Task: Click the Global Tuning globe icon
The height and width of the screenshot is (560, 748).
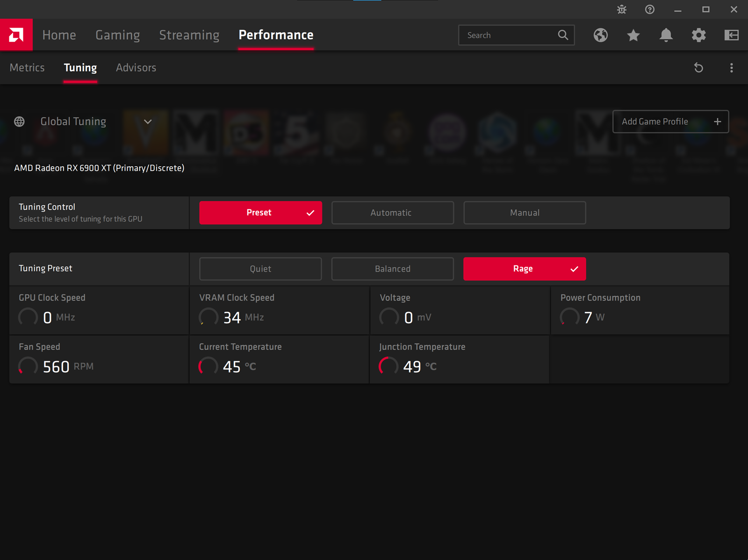Action: [x=19, y=122]
